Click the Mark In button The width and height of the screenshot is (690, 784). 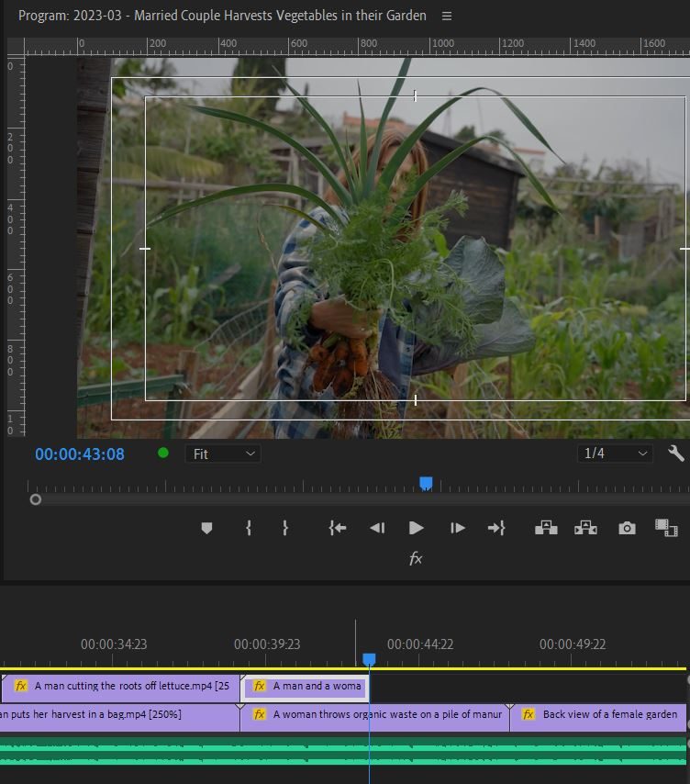249,528
